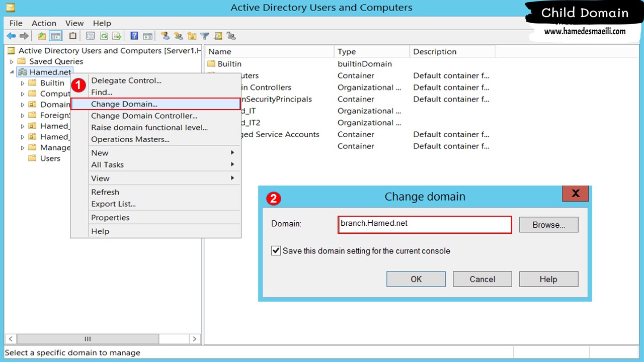
Task: Close the Change domain dialog
Action: pyautogui.click(x=576, y=194)
